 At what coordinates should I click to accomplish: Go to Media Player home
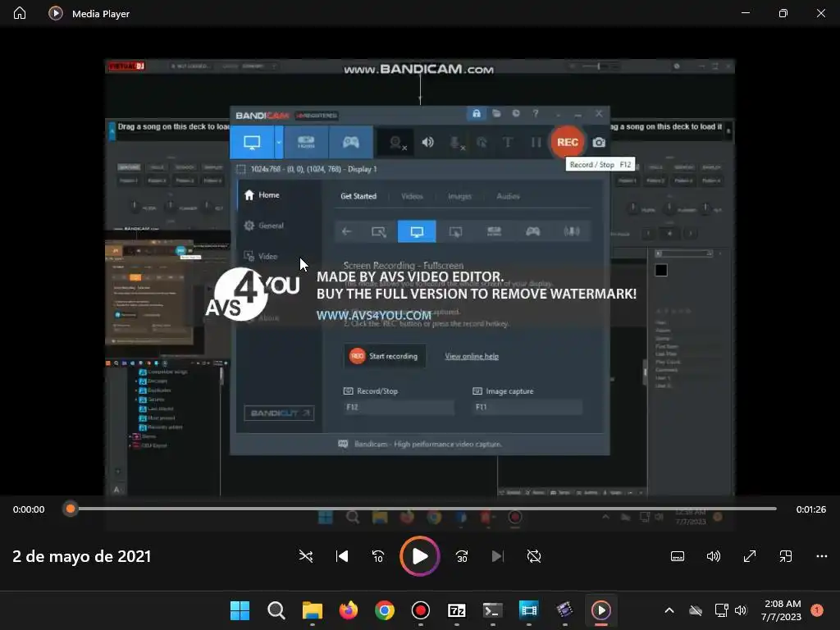click(20, 13)
